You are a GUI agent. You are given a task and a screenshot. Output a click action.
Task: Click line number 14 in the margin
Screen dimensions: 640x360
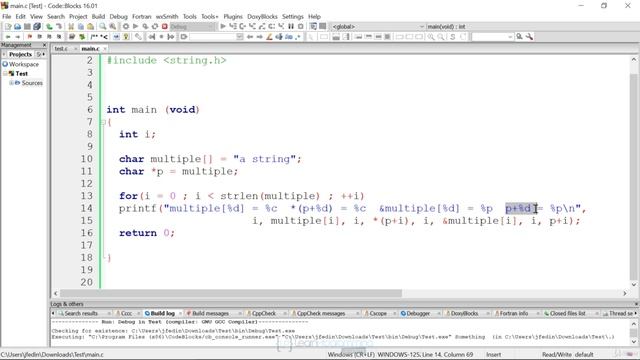pos(87,208)
